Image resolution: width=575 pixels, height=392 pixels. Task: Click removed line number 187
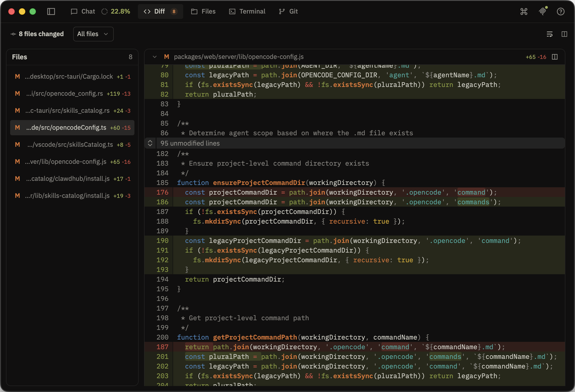162,347
